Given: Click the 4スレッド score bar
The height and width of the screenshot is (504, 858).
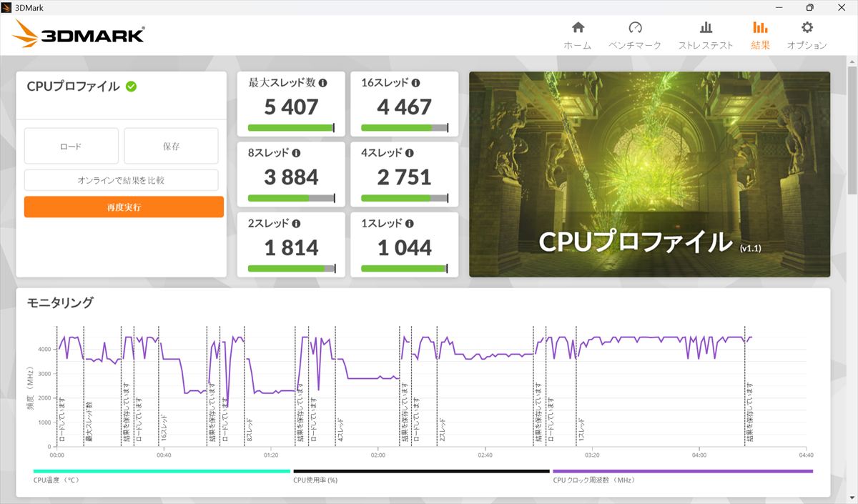Looking at the screenshot, I should [405, 198].
